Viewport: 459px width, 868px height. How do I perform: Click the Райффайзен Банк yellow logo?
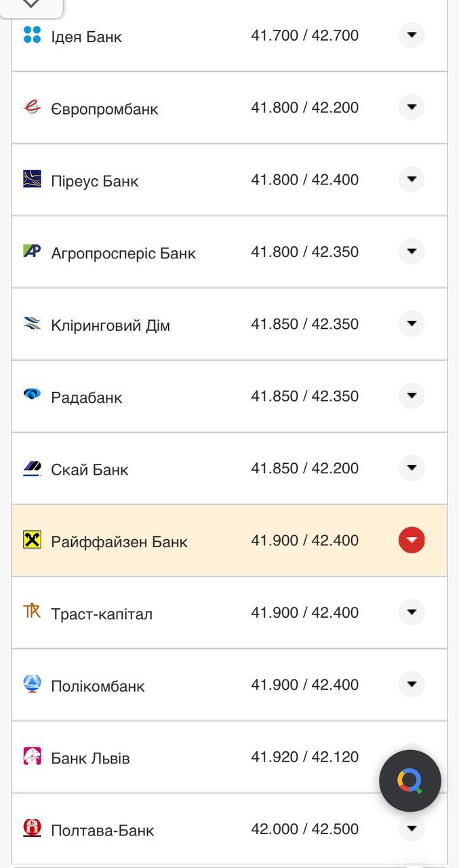[x=32, y=540]
